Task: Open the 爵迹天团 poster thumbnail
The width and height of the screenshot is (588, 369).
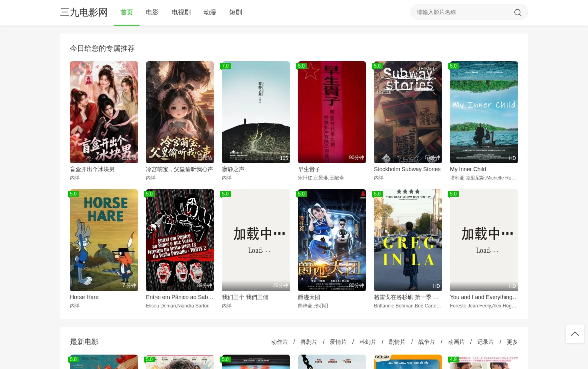Action: [332, 240]
